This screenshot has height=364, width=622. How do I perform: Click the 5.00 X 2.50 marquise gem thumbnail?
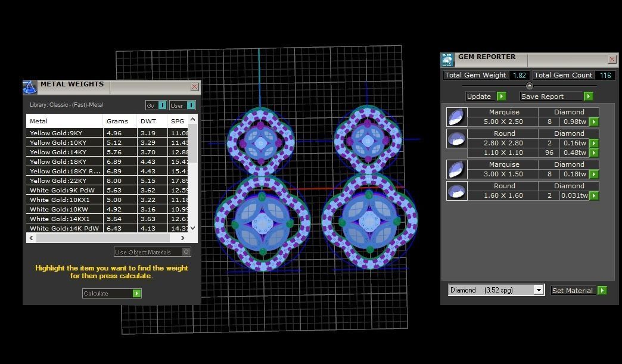tap(456, 117)
